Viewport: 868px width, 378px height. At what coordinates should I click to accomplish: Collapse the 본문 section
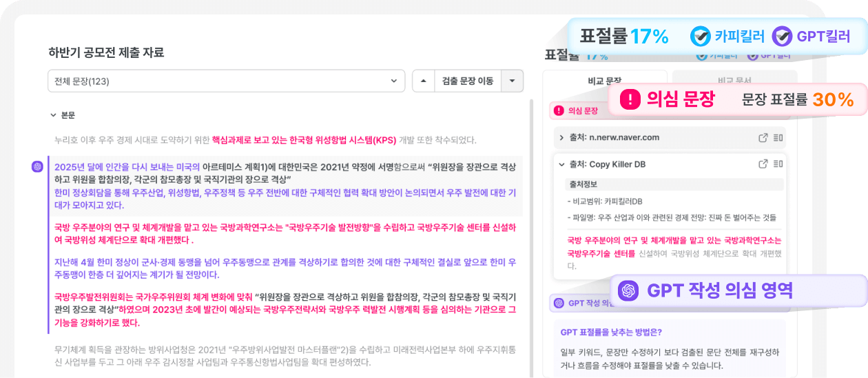[x=53, y=115]
